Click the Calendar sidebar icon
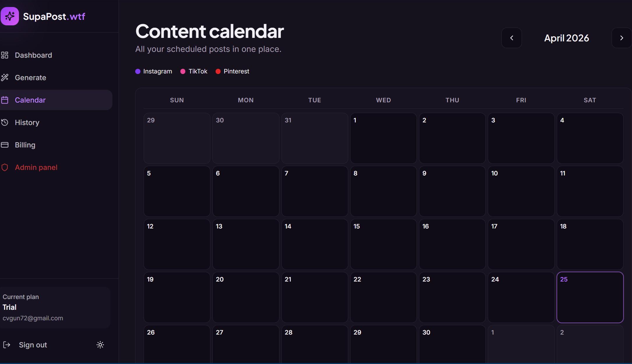 pyautogui.click(x=5, y=100)
